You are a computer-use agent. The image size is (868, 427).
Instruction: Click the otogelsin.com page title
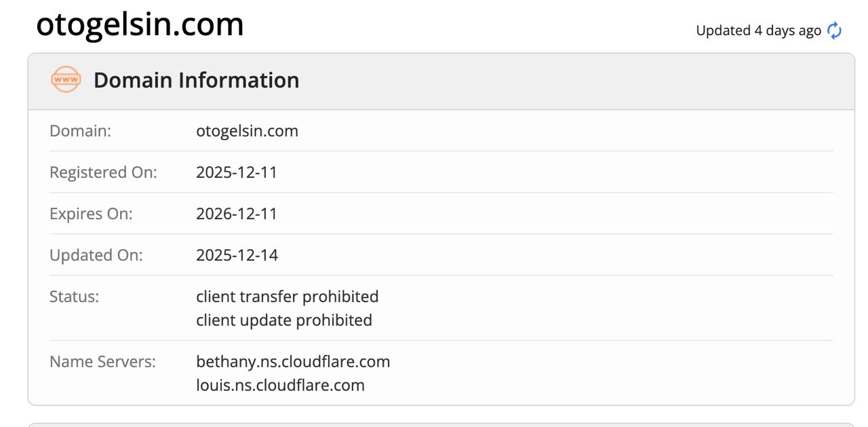[140, 24]
